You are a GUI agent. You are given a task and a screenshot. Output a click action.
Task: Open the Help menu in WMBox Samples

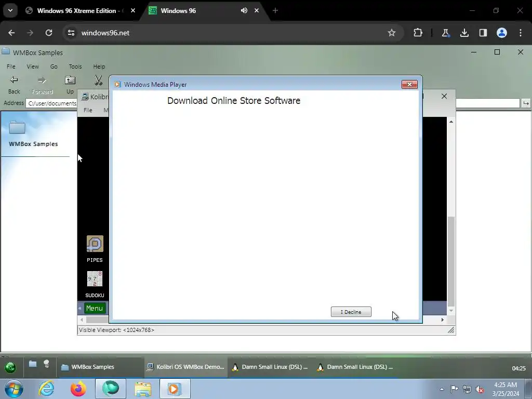99,66
